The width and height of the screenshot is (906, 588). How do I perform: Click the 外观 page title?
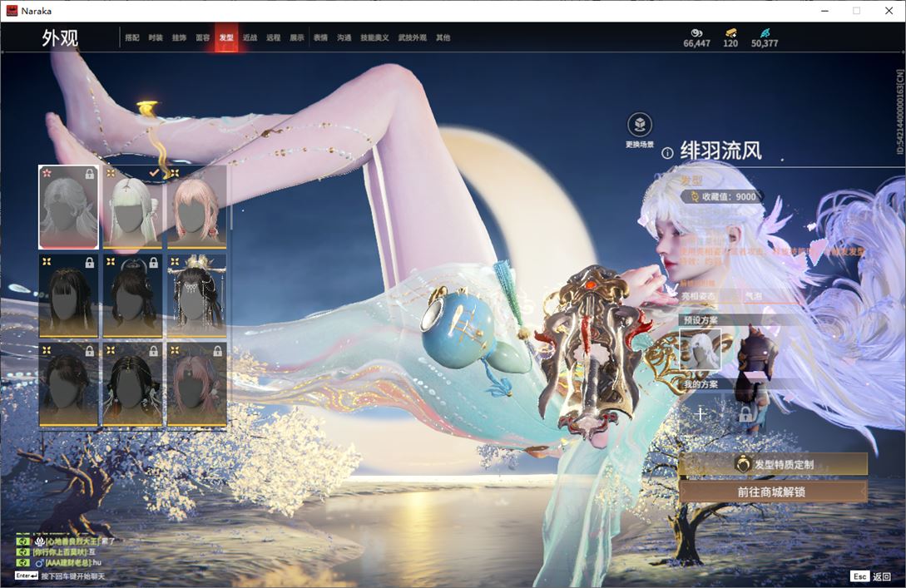(x=60, y=38)
